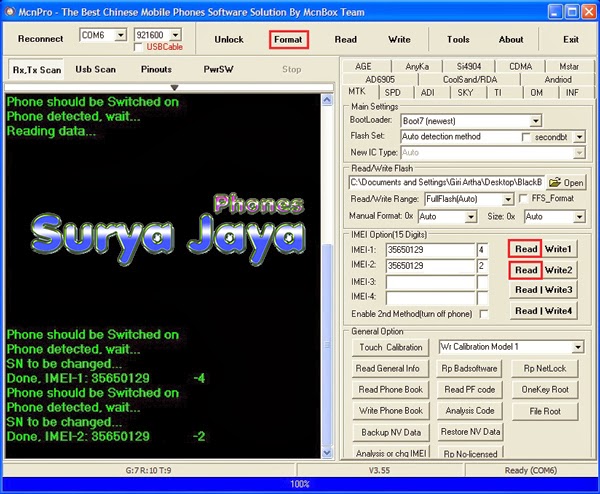Select the CDMA tab
600x494 pixels.
pyautogui.click(x=520, y=67)
